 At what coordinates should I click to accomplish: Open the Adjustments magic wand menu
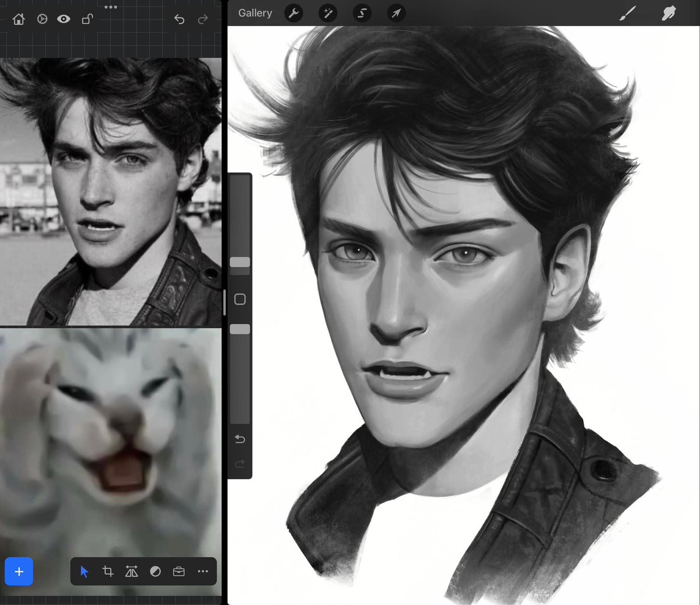pos(328,13)
